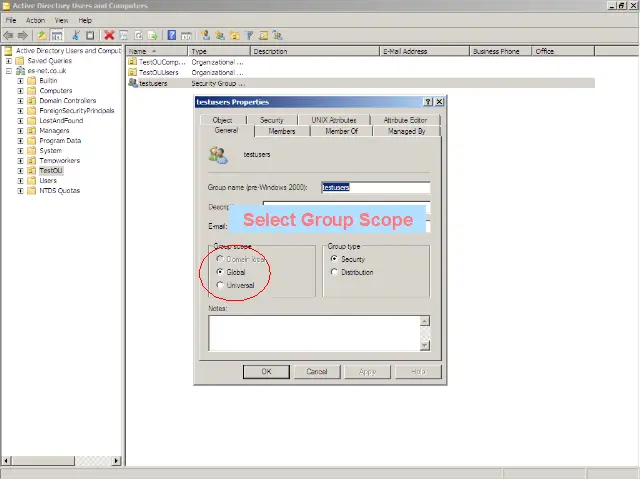Open Help via blue question icon
This screenshot has height=480, width=640.
[172, 36]
